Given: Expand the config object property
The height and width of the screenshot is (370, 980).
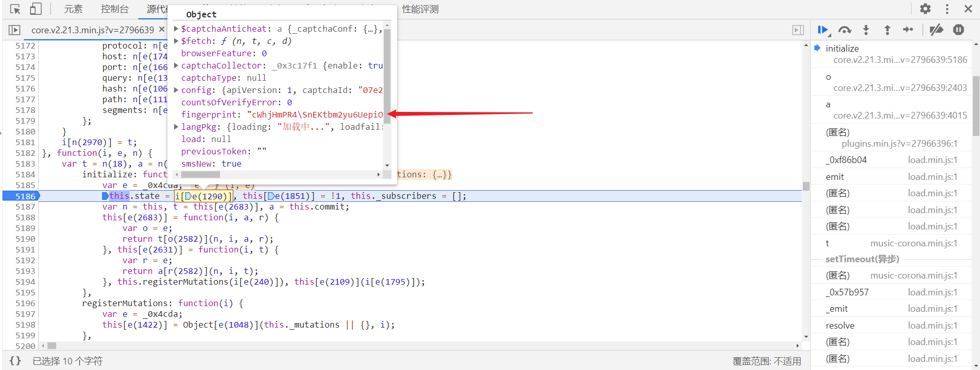Looking at the screenshot, I should pos(176,90).
